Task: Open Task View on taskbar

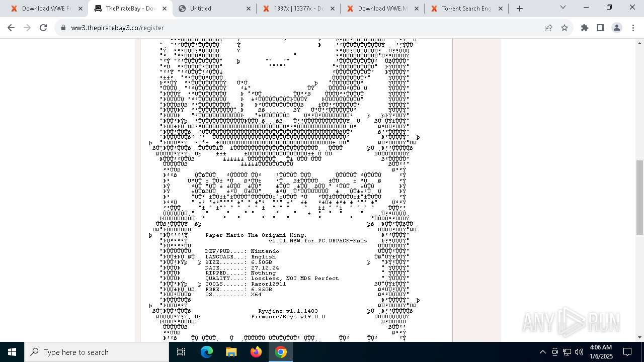Action: (x=181, y=352)
